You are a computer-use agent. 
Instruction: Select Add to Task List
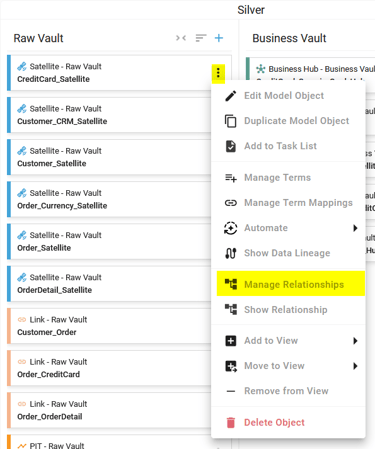288,146
